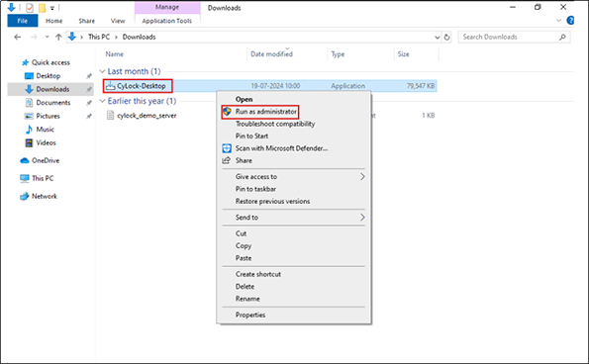Click the Share icon in context menu
Viewport: 589px width, 364px height.
pyautogui.click(x=226, y=160)
